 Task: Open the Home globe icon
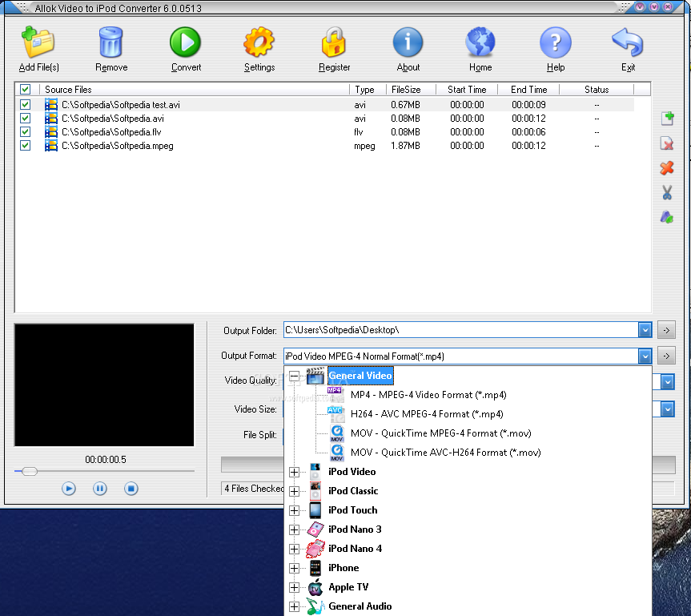pyautogui.click(x=480, y=42)
